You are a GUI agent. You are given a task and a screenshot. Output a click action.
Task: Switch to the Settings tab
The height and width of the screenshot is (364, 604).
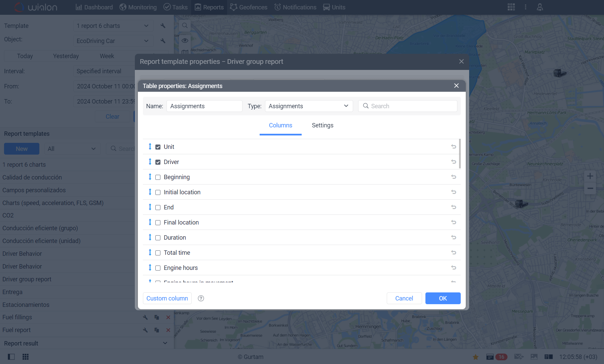[x=322, y=125]
